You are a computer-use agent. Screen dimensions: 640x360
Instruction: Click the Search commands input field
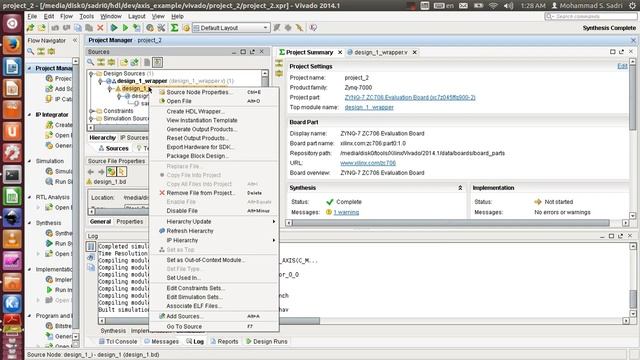[x=591, y=16]
